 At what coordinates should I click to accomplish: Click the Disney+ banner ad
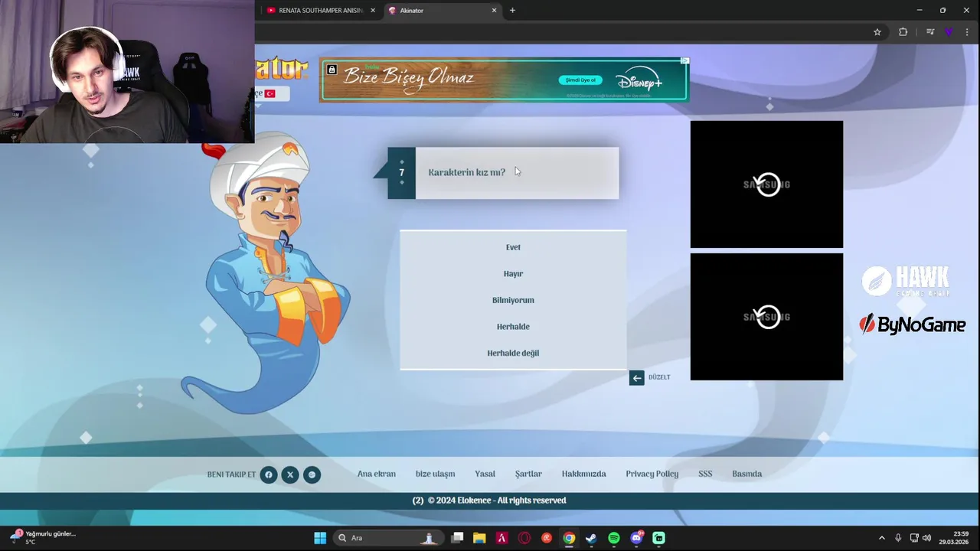504,80
